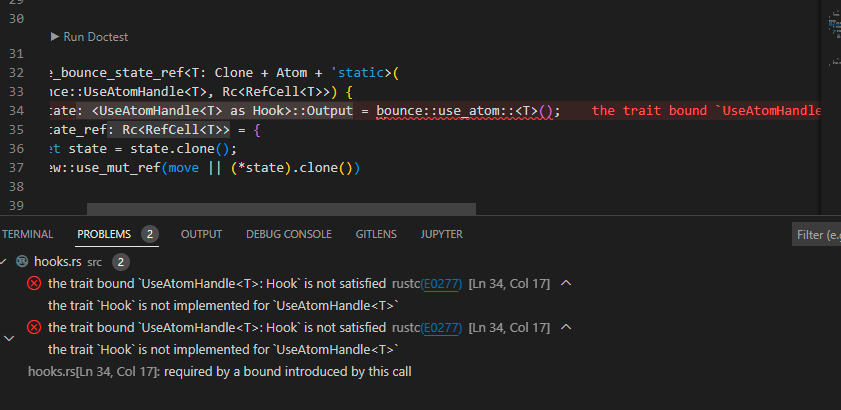
Task: Open the first E0277 error code link
Action: (x=441, y=284)
